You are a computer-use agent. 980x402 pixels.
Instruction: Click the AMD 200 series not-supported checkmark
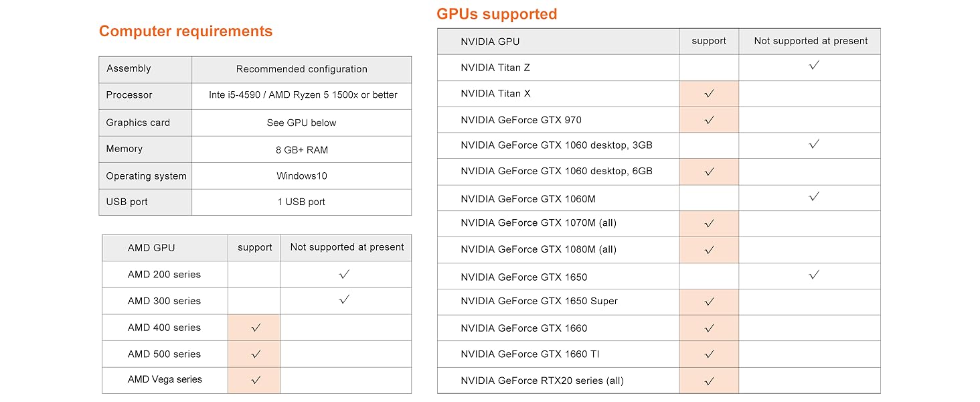[x=345, y=274]
